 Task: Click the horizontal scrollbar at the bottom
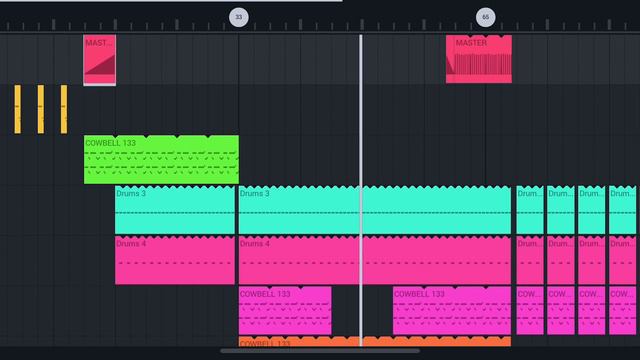click(320, 351)
